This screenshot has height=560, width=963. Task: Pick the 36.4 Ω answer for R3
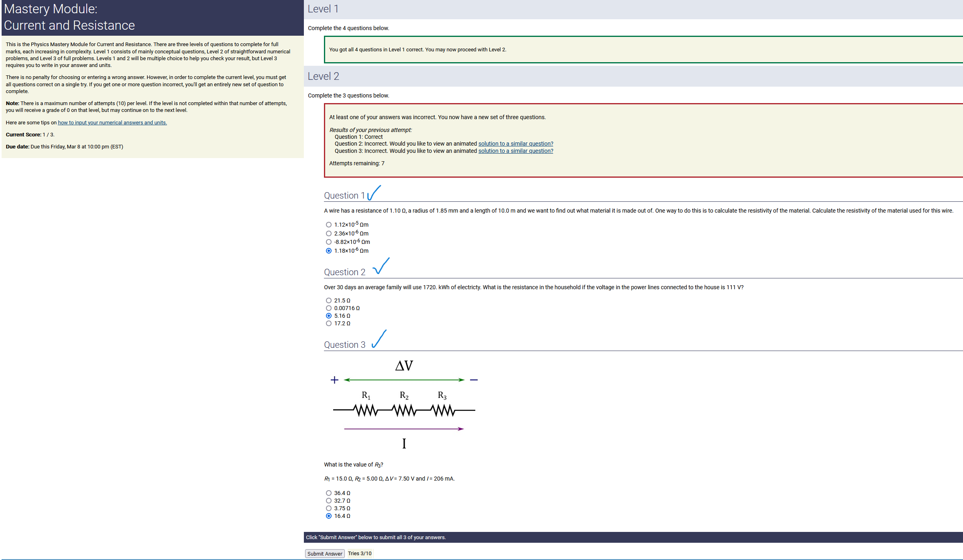329,493
